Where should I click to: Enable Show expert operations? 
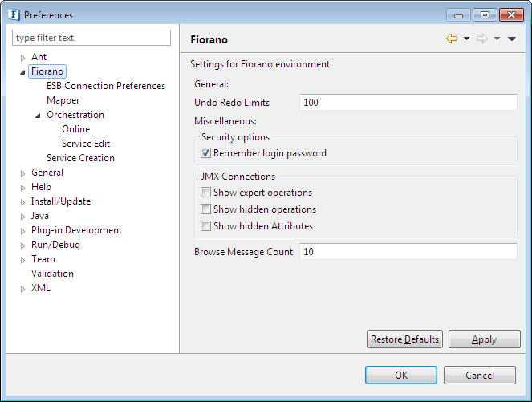pyautogui.click(x=205, y=193)
